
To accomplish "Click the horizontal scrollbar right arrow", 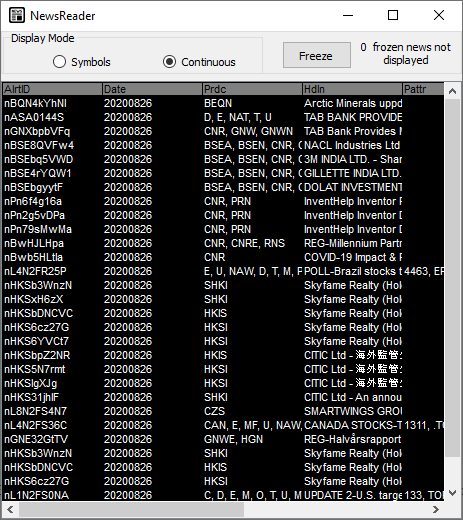I will (436, 509).
